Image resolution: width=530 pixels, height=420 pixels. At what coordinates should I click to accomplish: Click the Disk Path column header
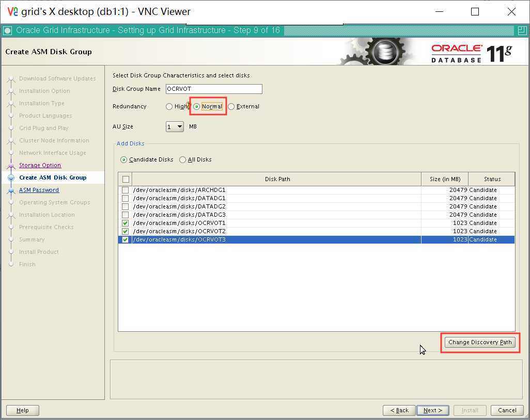point(277,179)
